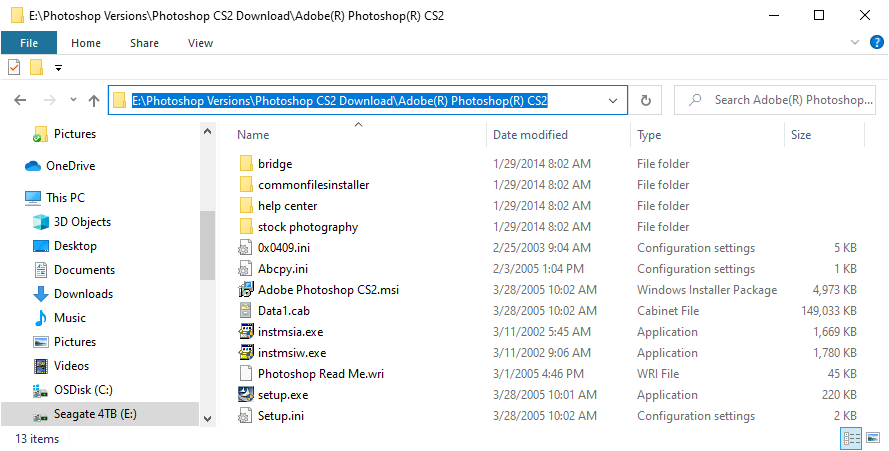
Task: Go back to previous folder
Action: [x=20, y=100]
